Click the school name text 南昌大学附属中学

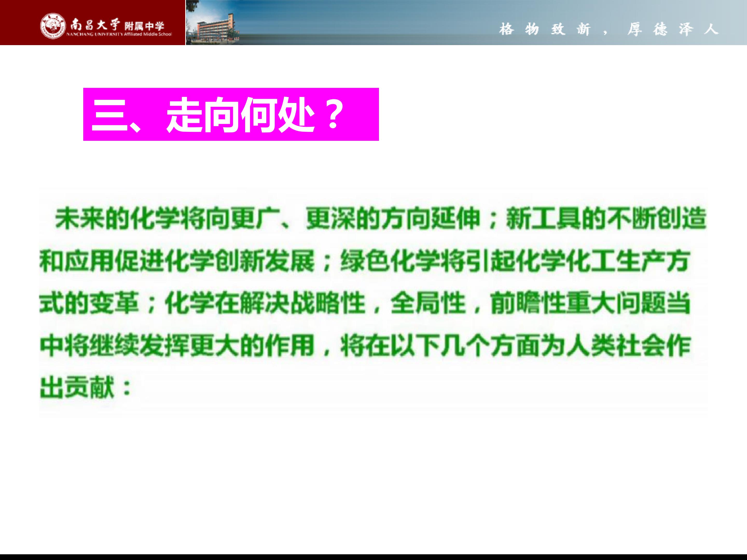pyautogui.click(x=117, y=25)
